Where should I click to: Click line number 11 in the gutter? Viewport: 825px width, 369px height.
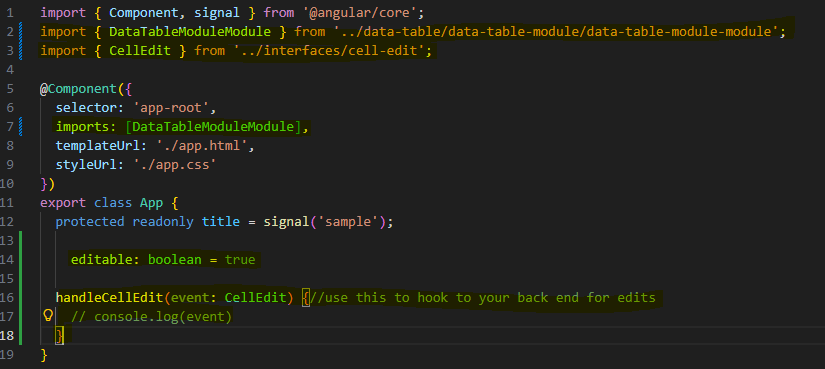[7, 203]
